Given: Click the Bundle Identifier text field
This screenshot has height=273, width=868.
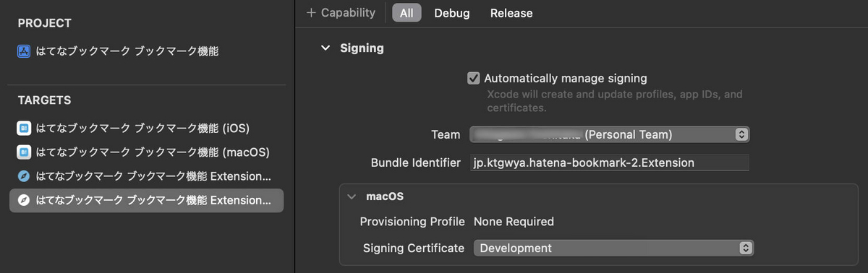Looking at the screenshot, I should click(x=609, y=162).
